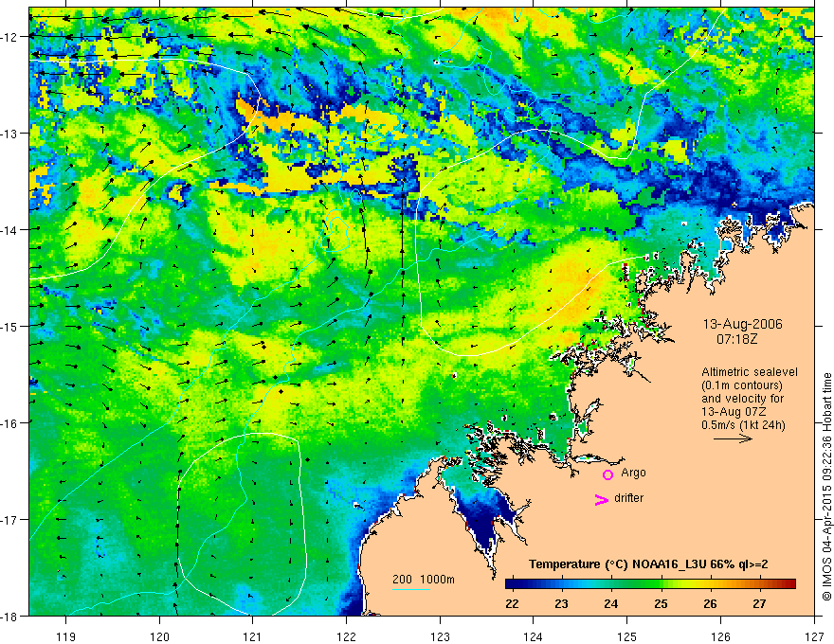
Task: Click the "0.5m/s (1kt 24h)" text
Action: click(743, 424)
